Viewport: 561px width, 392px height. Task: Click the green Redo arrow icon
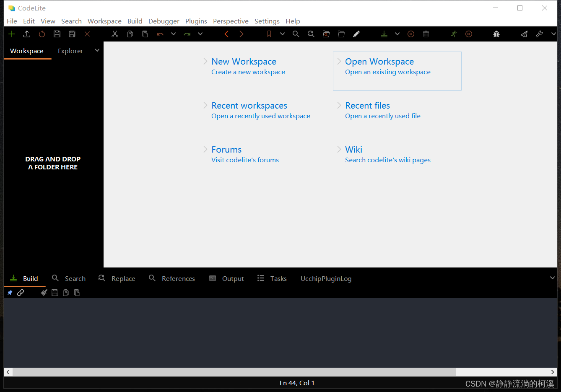pyautogui.click(x=187, y=34)
